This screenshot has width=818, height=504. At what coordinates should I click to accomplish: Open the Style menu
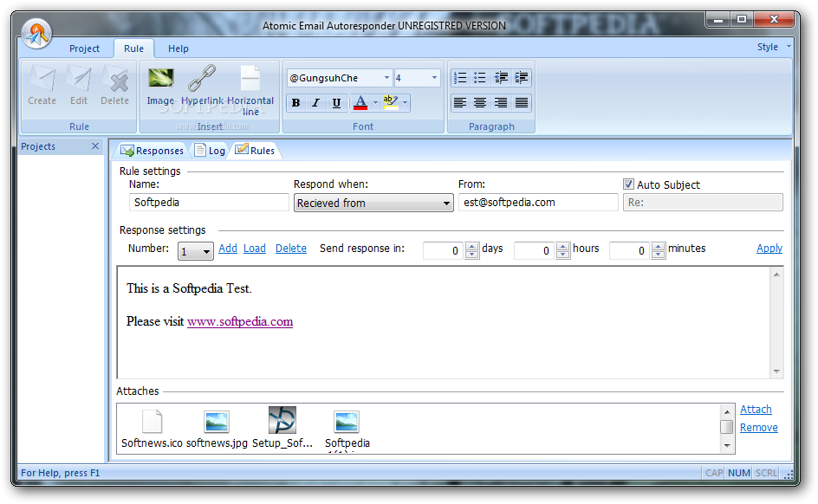click(774, 47)
